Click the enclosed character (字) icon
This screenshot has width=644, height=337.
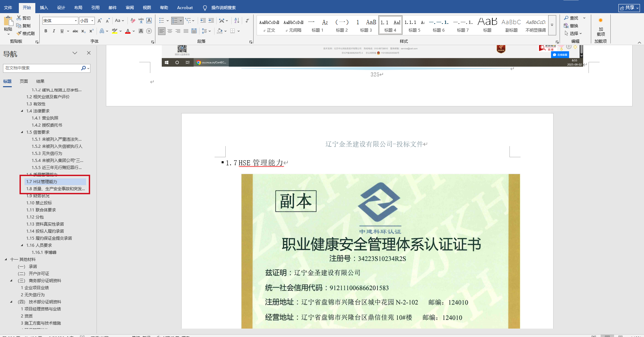tap(149, 31)
